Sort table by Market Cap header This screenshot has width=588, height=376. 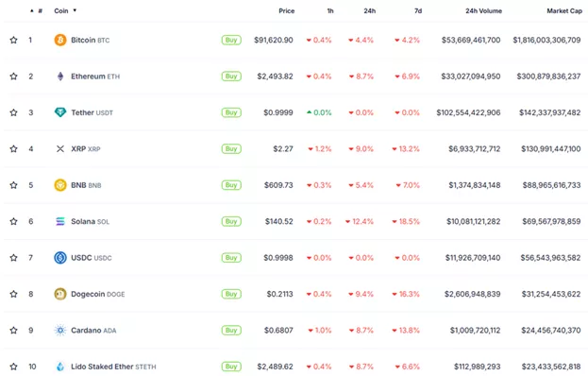tap(564, 11)
